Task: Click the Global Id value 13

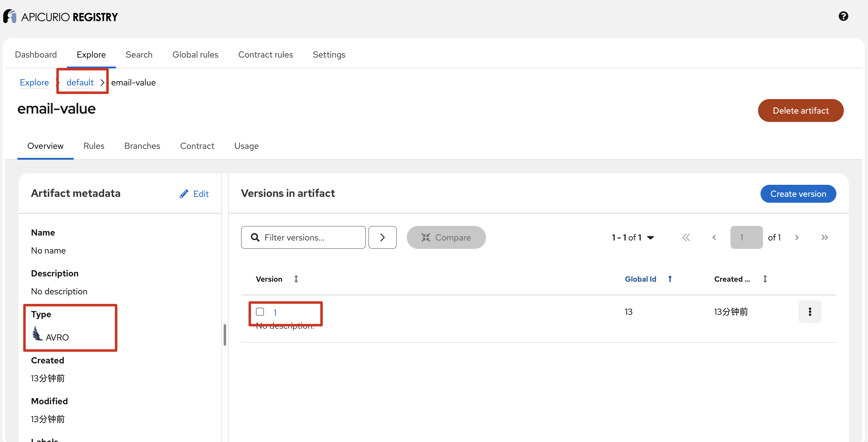Action: coord(629,312)
